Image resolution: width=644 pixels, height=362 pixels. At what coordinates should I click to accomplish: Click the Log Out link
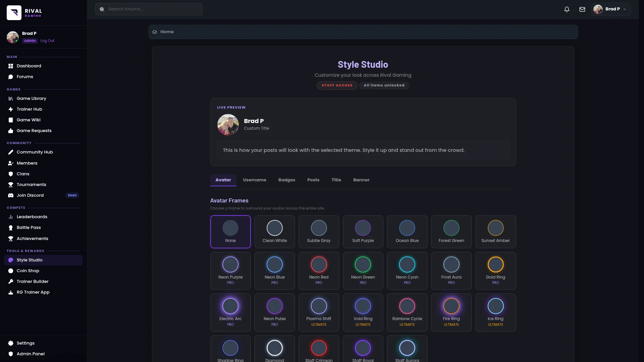(x=47, y=41)
